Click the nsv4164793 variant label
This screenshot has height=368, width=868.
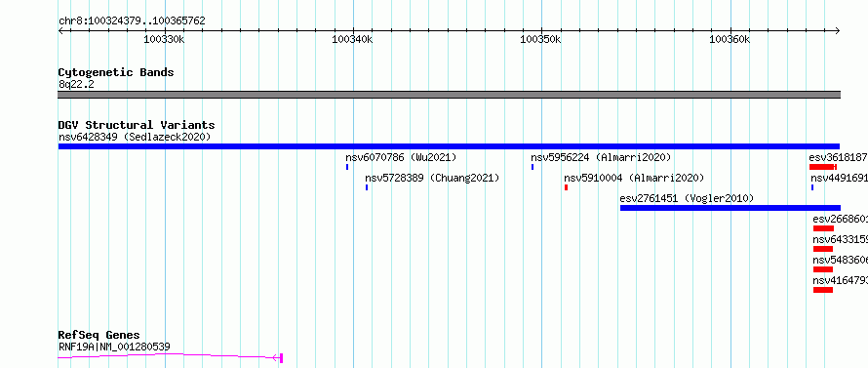(841, 280)
